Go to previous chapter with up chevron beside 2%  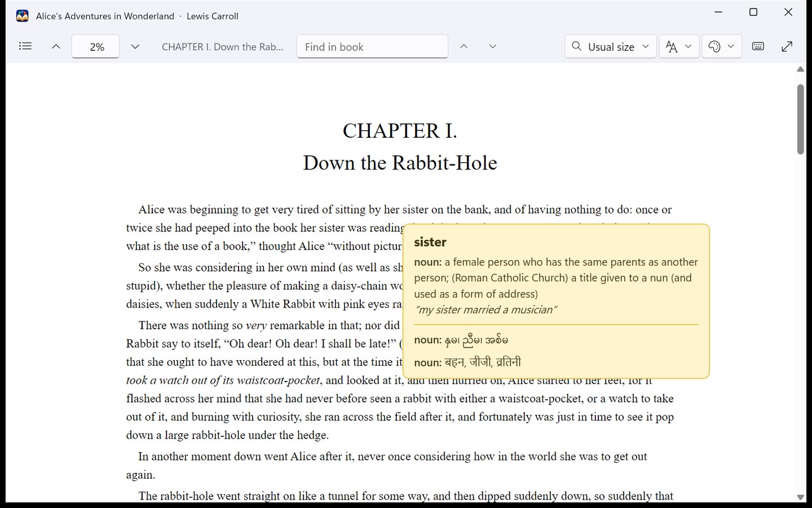(x=56, y=47)
